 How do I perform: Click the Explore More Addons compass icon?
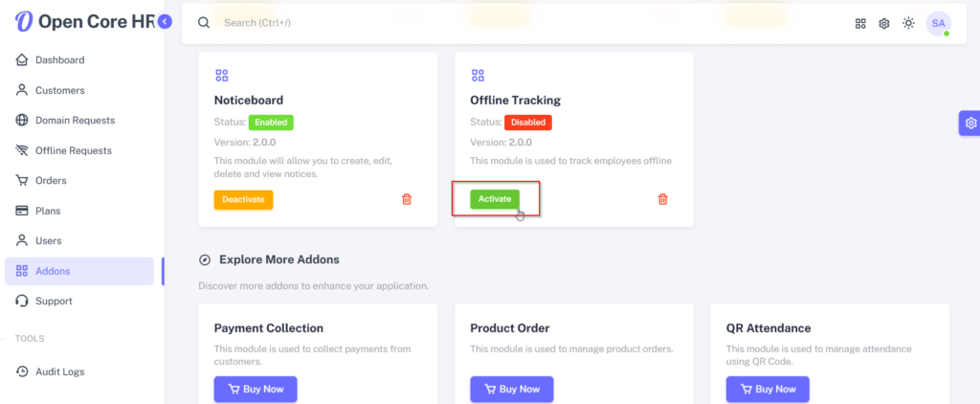[205, 259]
